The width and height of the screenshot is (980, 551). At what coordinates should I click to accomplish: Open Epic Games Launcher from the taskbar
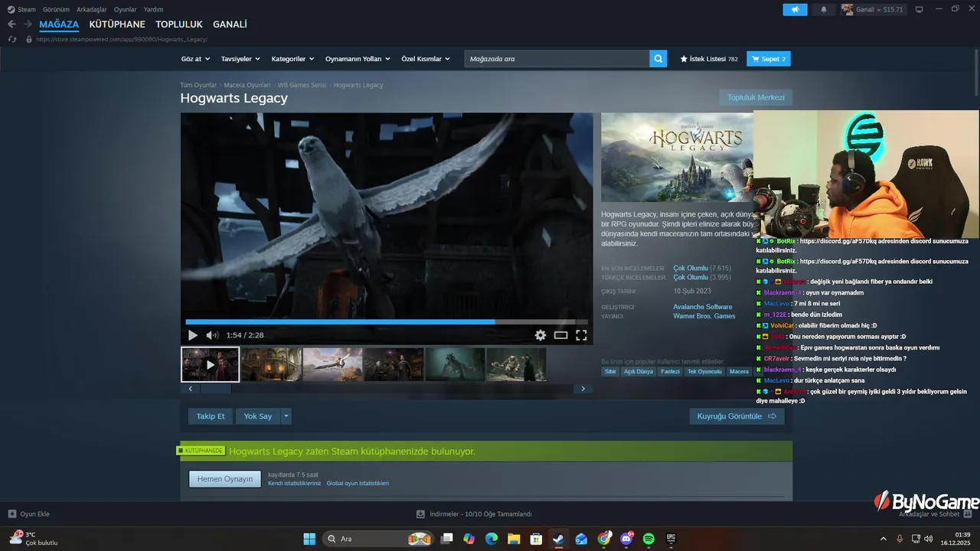671,539
